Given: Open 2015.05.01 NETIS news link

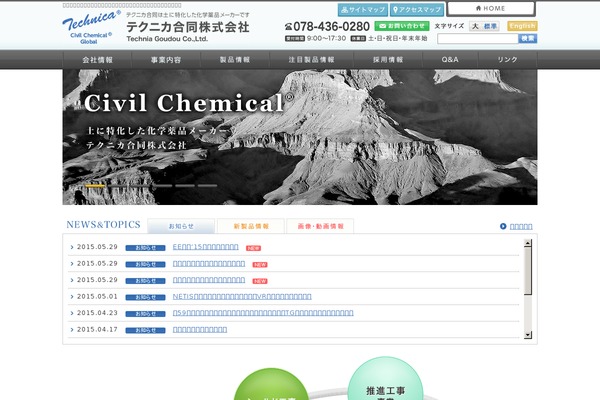Looking at the screenshot, I should pyautogui.click(x=242, y=297).
